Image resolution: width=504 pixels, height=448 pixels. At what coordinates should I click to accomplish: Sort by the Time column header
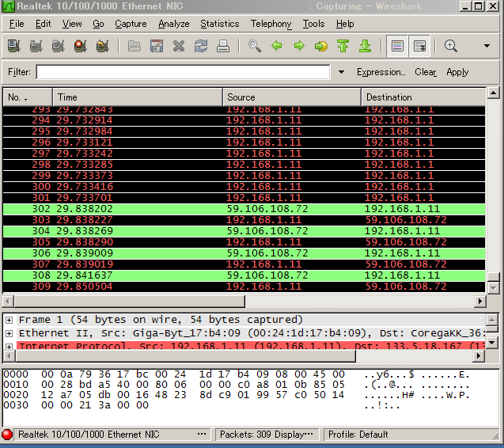pyautogui.click(x=138, y=97)
